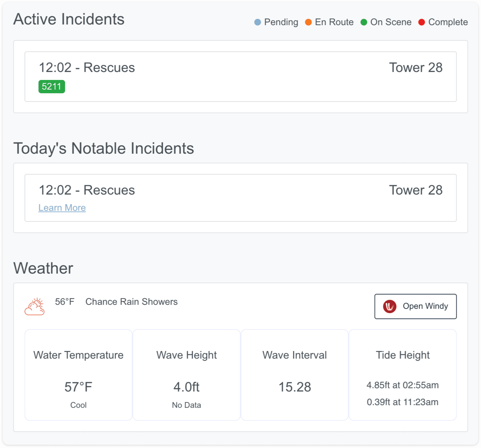Click the partly cloudy weather icon
481x448 pixels.
[x=35, y=307]
